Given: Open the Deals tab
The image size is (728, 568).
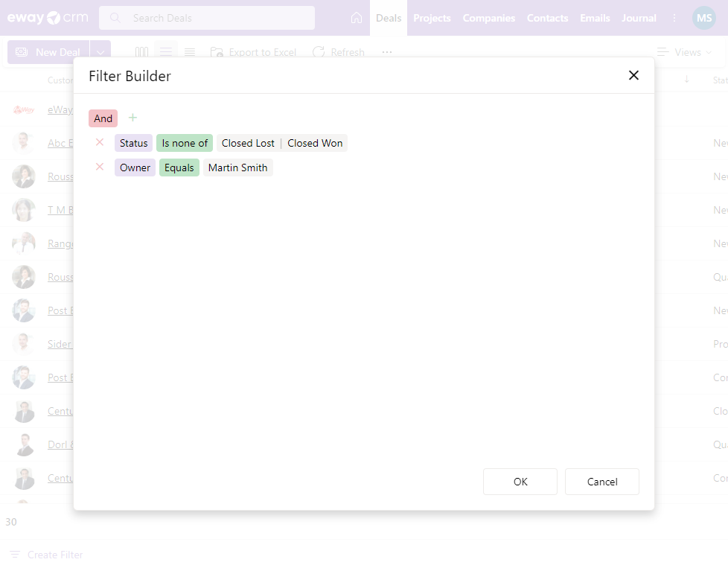Looking at the screenshot, I should 389,18.
